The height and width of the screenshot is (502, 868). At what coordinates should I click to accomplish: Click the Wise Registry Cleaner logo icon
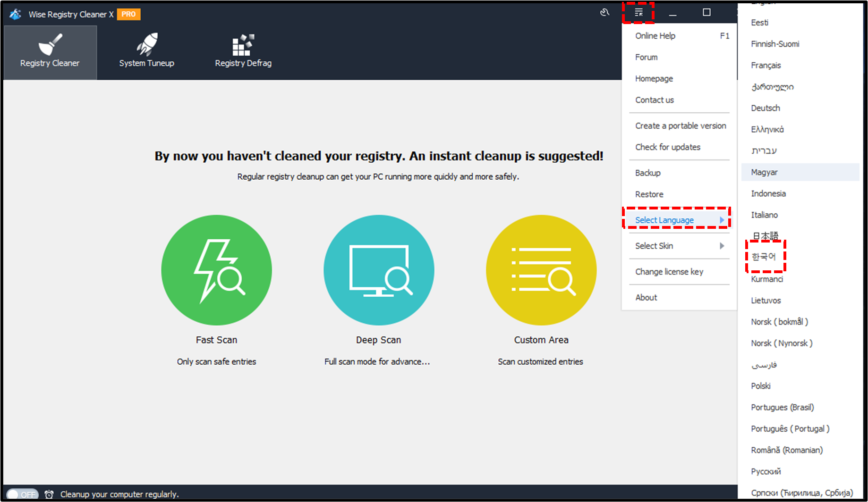[15, 14]
